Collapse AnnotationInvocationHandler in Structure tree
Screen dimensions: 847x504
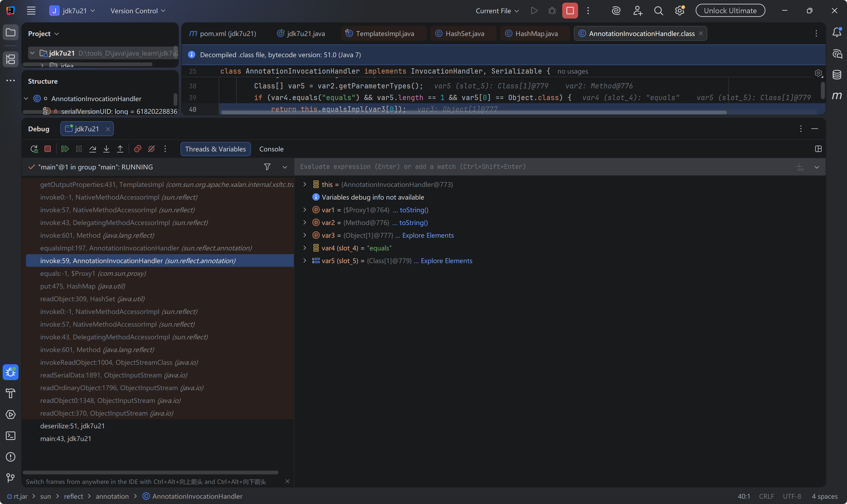[x=26, y=98]
